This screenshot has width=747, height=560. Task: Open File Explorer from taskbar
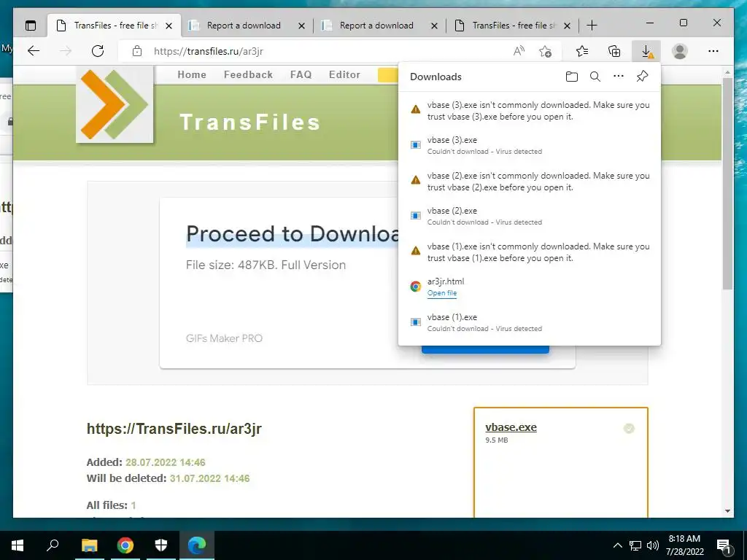89,545
